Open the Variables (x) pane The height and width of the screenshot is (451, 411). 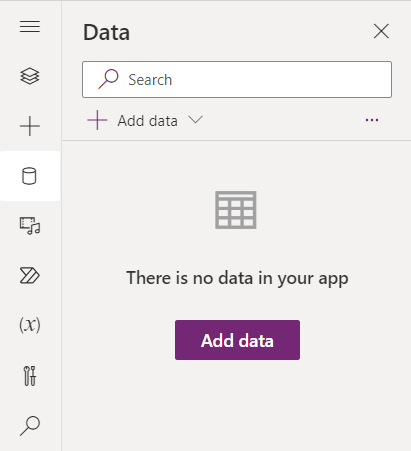tap(30, 325)
